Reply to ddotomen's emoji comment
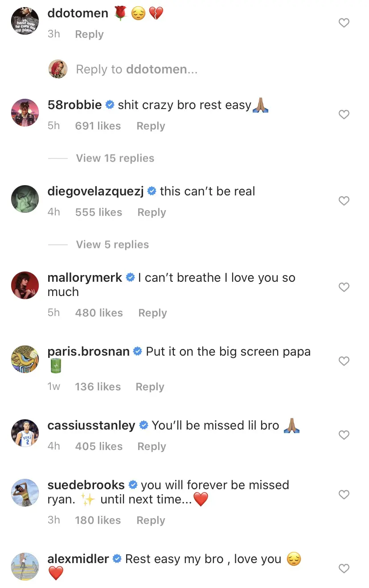Image resolution: width=369 pixels, height=588 pixels. point(89,34)
